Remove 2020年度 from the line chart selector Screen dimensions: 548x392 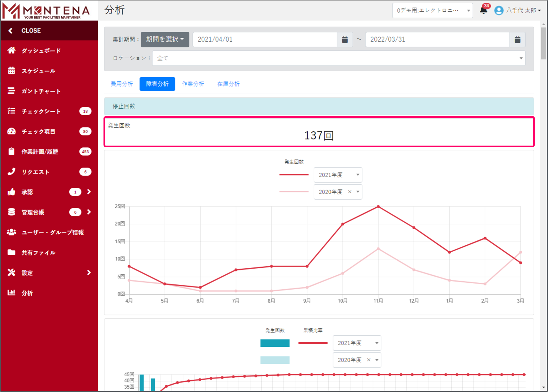(350, 192)
